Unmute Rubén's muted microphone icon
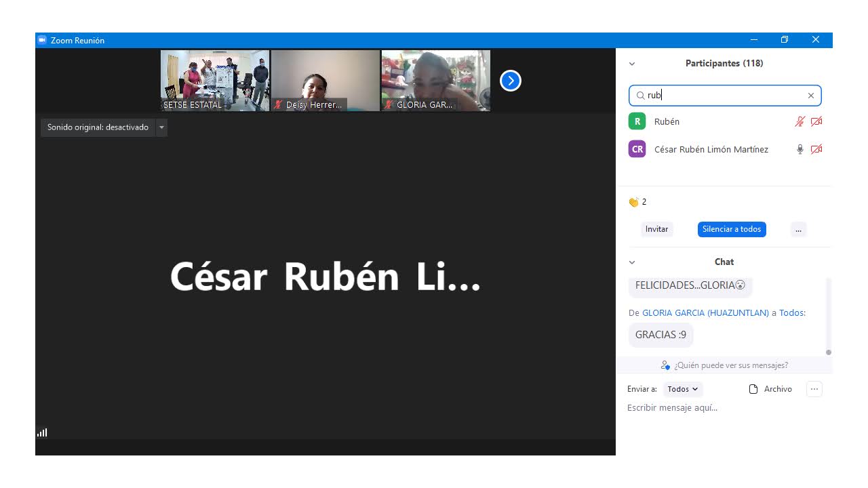This screenshot has width=868, height=488. tap(800, 121)
